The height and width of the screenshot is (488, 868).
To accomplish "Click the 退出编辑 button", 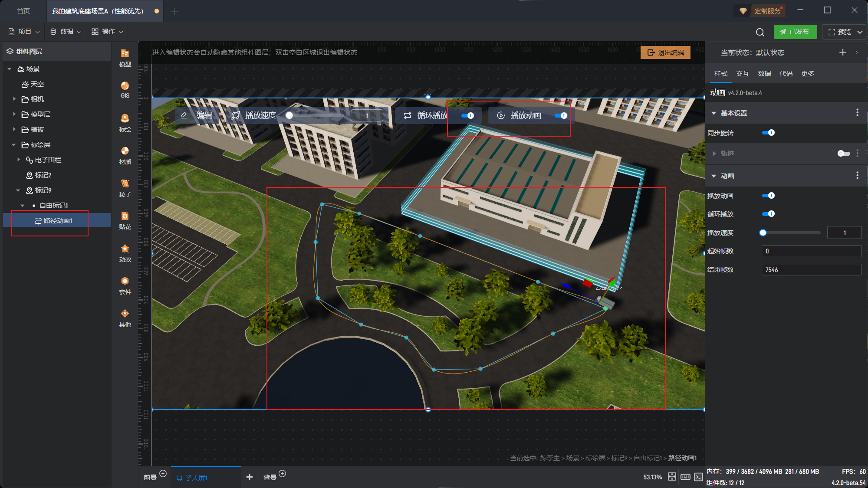I will [665, 52].
